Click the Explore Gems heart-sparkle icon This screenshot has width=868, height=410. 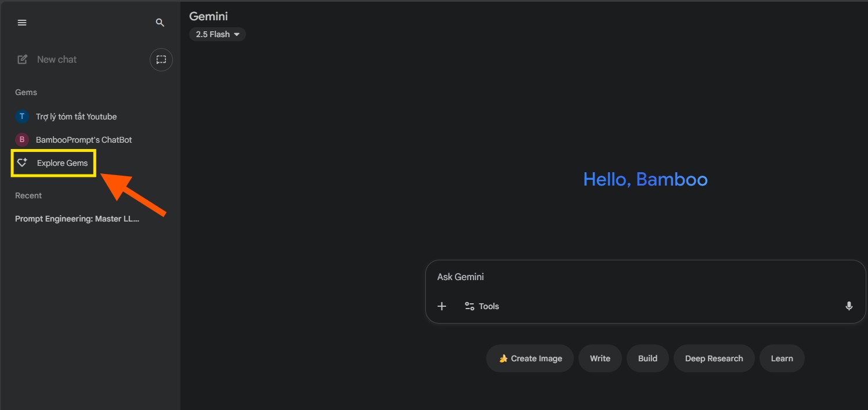point(23,163)
